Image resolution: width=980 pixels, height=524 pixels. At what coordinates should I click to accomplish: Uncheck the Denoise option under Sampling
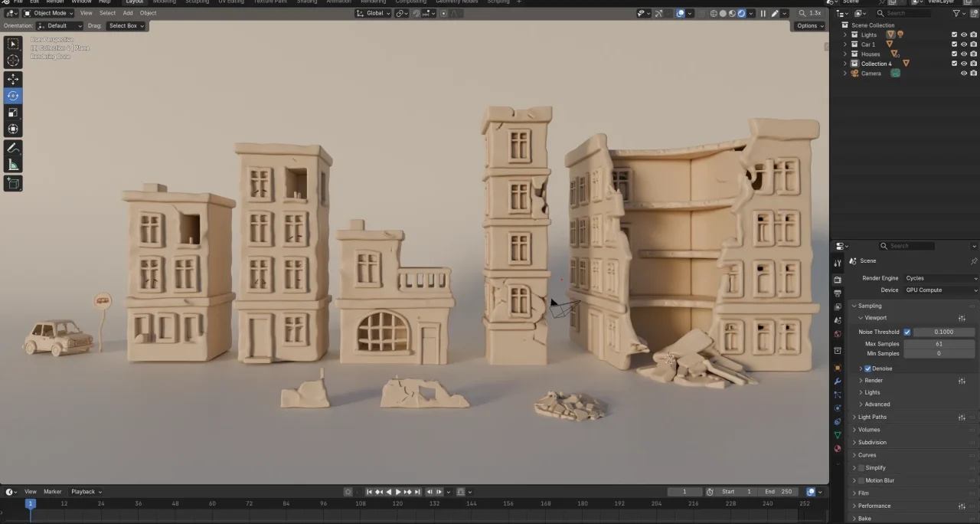tap(867, 368)
